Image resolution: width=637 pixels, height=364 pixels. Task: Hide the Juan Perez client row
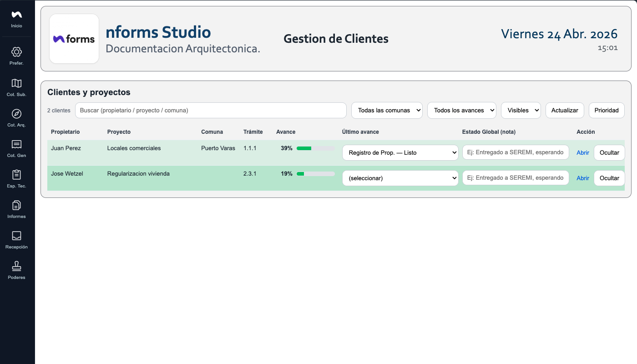click(x=609, y=152)
